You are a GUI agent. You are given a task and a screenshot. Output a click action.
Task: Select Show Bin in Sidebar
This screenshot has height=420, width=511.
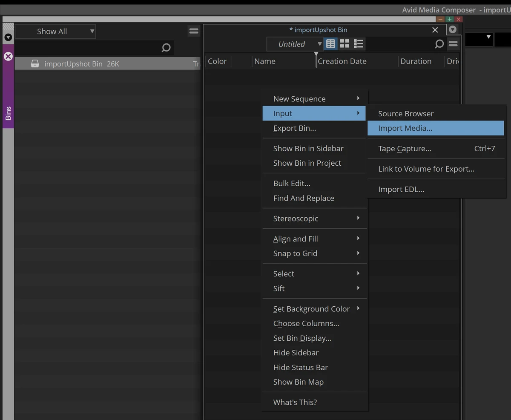click(x=314, y=149)
